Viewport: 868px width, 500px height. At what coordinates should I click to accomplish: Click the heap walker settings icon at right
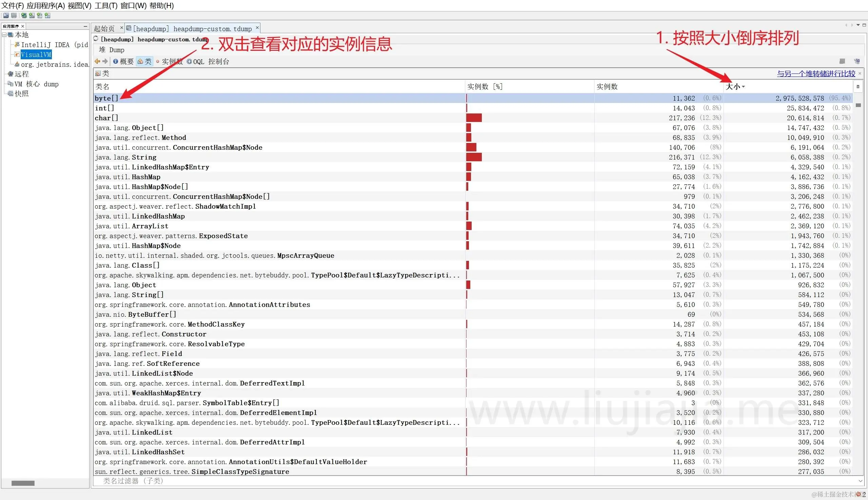pos(857,61)
